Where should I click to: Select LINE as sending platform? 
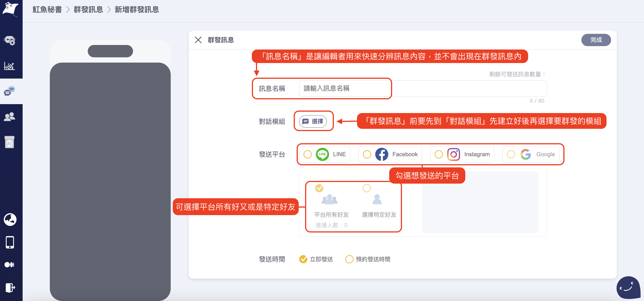point(308,154)
